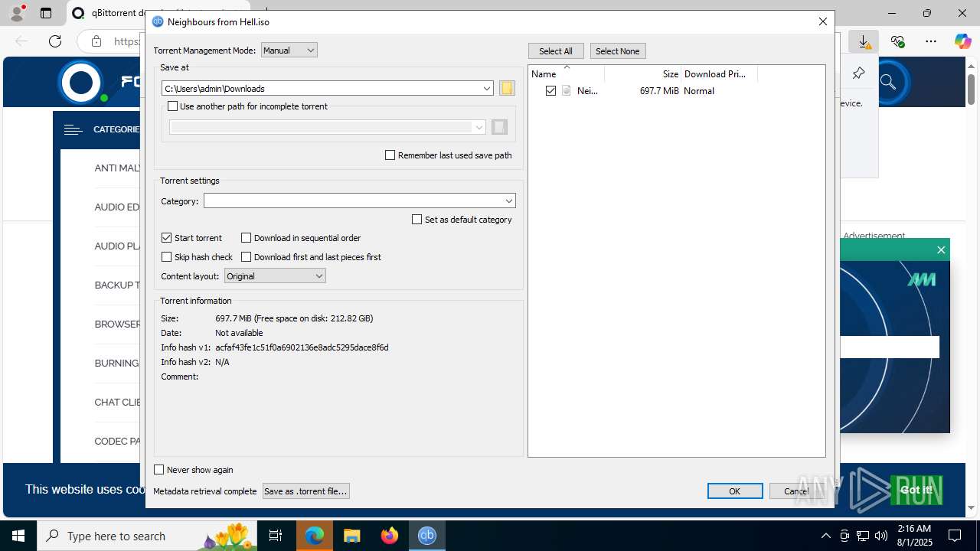980x551 pixels.
Task: Click Got it on the cookie banner
Action: point(916,490)
